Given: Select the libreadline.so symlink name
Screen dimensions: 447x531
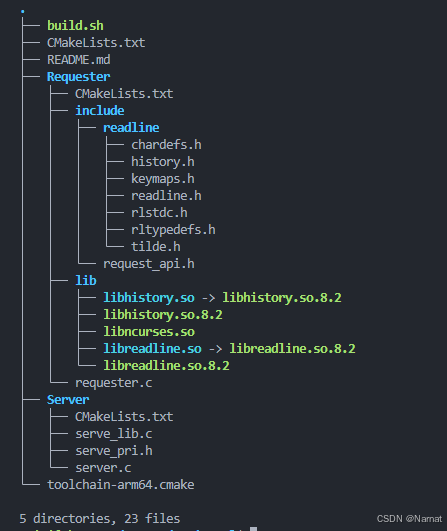Looking at the screenshot, I should click(x=152, y=349).
